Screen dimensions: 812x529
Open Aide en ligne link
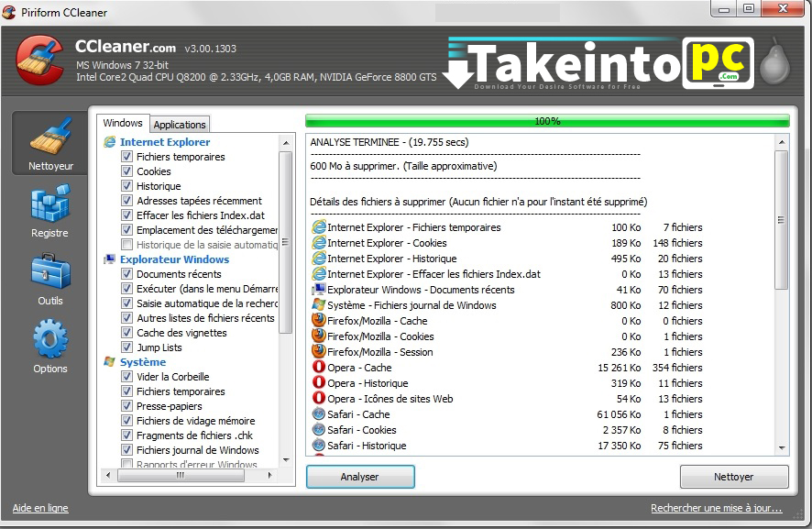click(x=40, y=508)
